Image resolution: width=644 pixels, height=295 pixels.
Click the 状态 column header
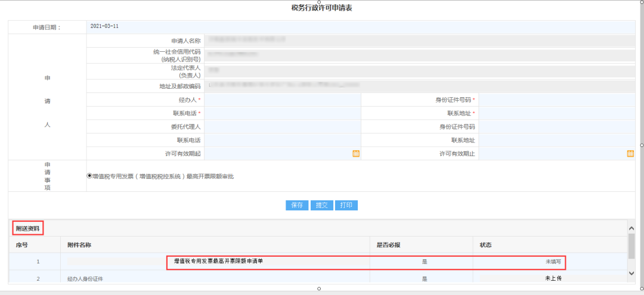click(x=486, y=246)
